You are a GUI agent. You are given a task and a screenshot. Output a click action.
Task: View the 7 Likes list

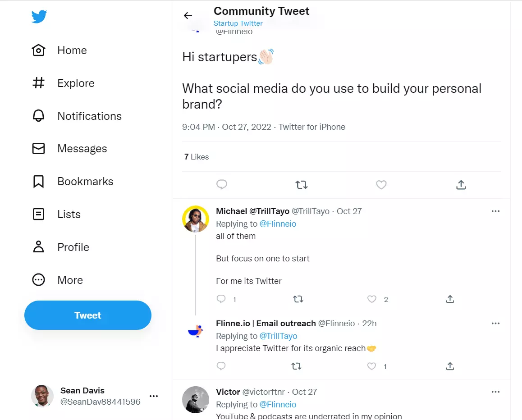[x=197, y=157]
